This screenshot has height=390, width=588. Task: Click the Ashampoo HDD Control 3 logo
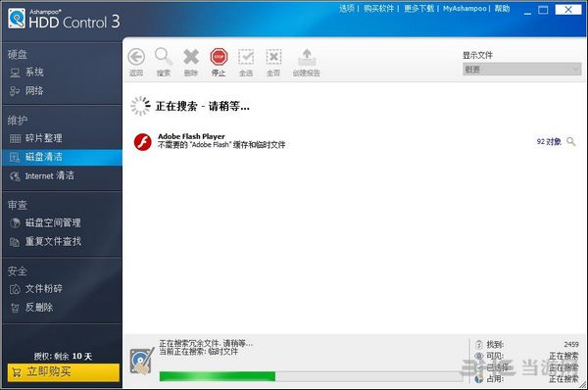(64, 19)
